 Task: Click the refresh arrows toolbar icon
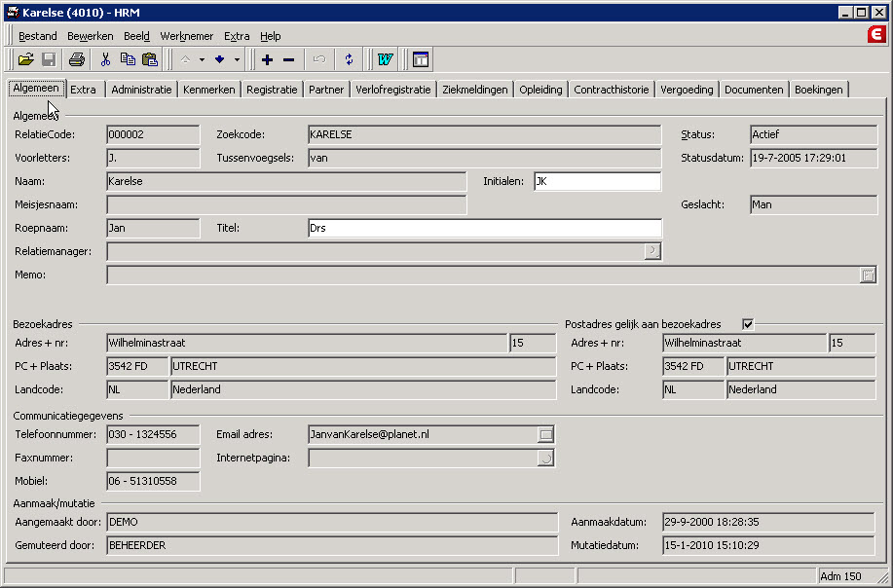[349, 59]
